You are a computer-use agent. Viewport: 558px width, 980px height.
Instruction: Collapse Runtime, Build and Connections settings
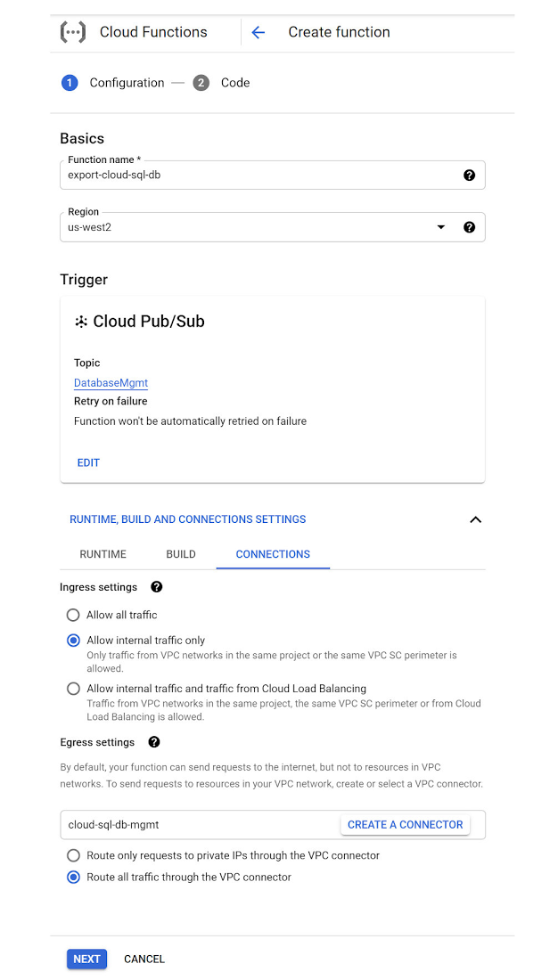475,519
